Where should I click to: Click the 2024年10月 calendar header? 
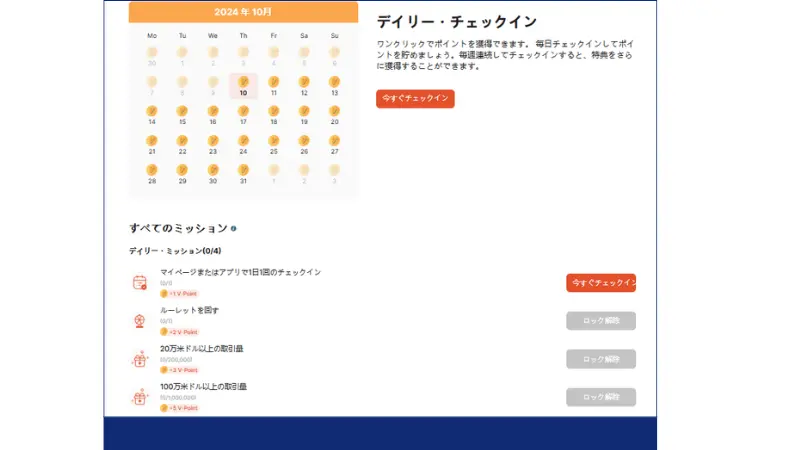coord(243,12)
